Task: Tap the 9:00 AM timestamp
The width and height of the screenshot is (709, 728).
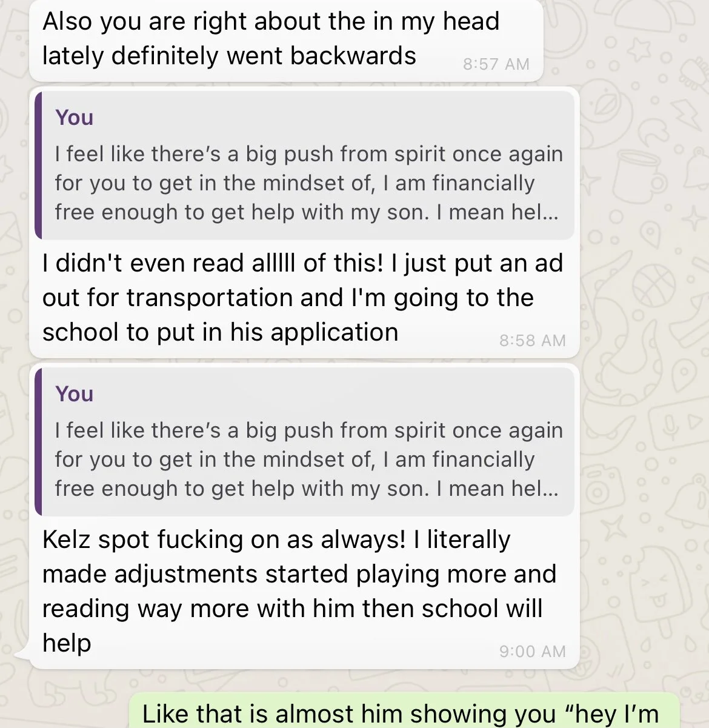Action: (532, 652)
